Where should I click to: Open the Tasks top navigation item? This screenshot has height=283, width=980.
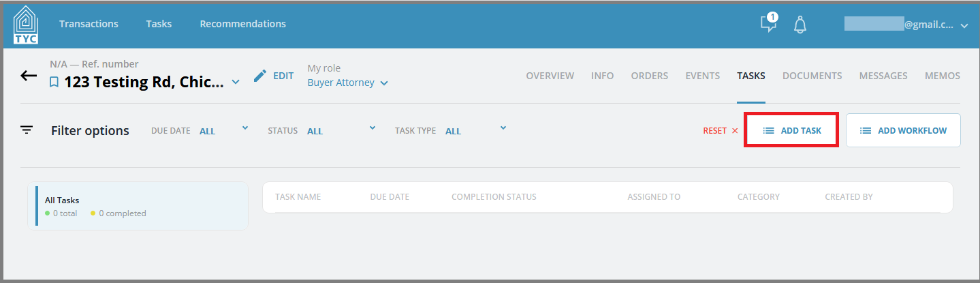(x=159, y=24)
